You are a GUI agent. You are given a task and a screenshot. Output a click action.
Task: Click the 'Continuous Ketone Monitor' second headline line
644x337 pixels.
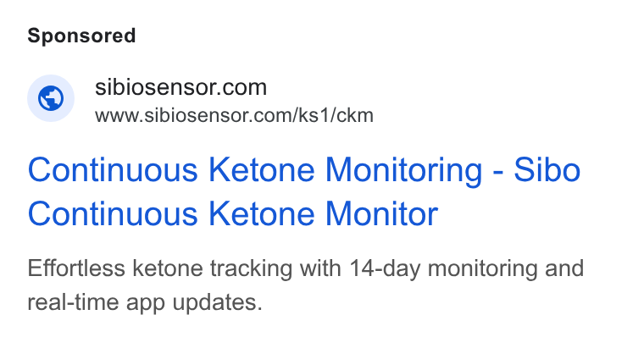click(x=233, y=214)
